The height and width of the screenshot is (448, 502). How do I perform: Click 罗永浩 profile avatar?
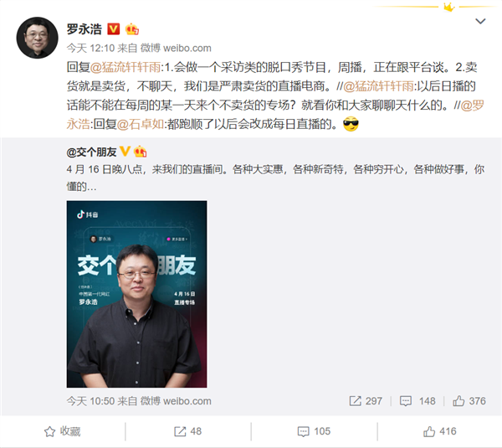[x=37, y=38]
